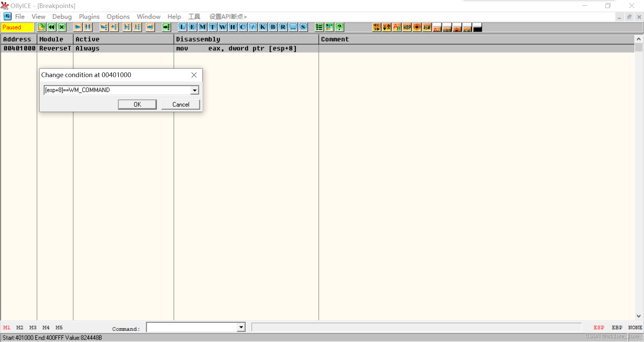644x342 pixels.
Task: Open the Call stack window
Action: (x=263, y=27)
